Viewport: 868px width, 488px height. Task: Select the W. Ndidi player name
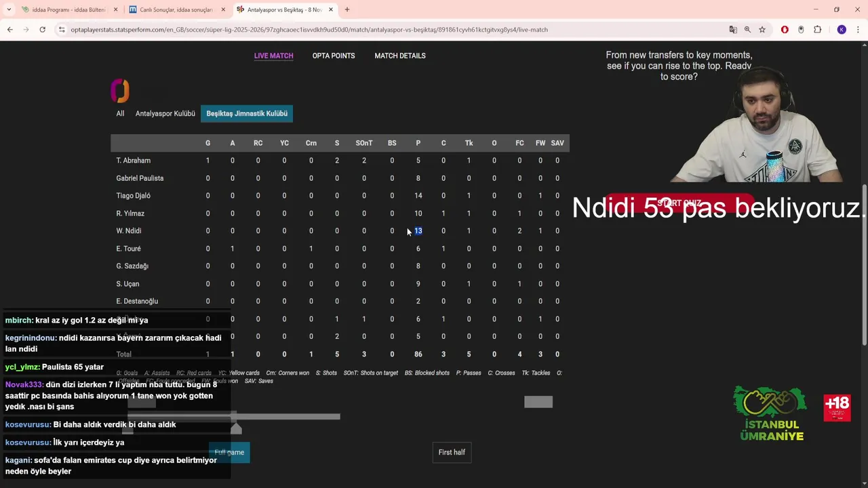coord(129,231)
